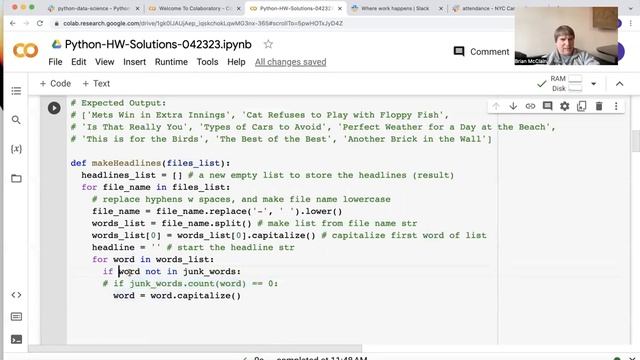The width and height of the screenshot is (640, 360).
Task: Add a new Code cell
Action: click(55, 84)
